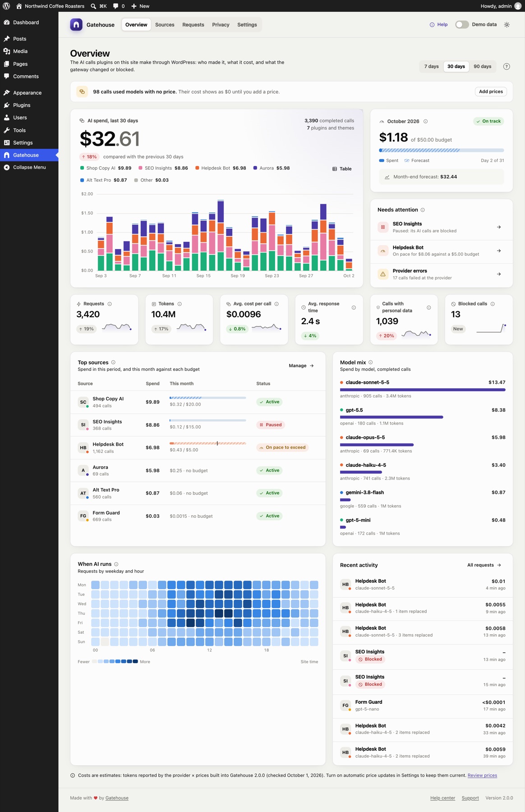Open the New content menu in admin bar
Image resolution: width=525 pixels, height=812 pixels.
tap(140, 6)
